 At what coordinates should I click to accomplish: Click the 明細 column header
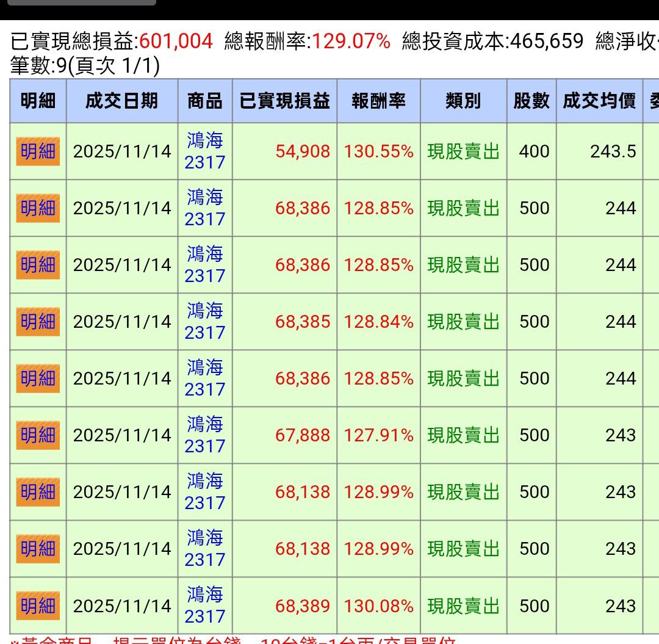38,101
